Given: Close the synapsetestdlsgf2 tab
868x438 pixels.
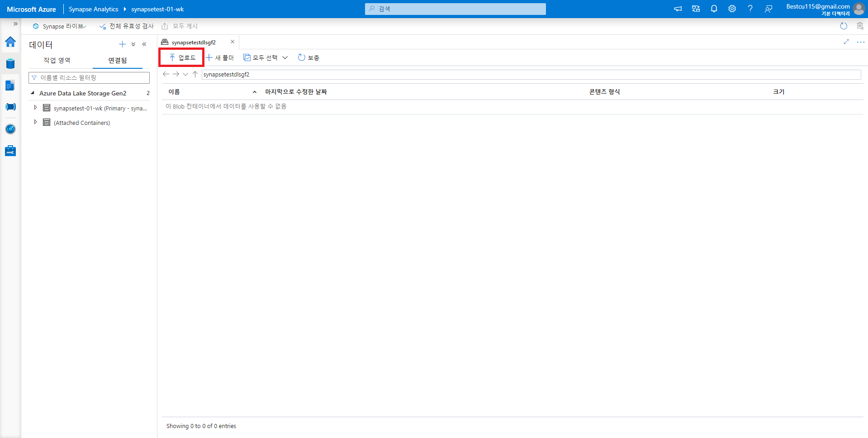Looking at the screenshot, I should [232, 42].
